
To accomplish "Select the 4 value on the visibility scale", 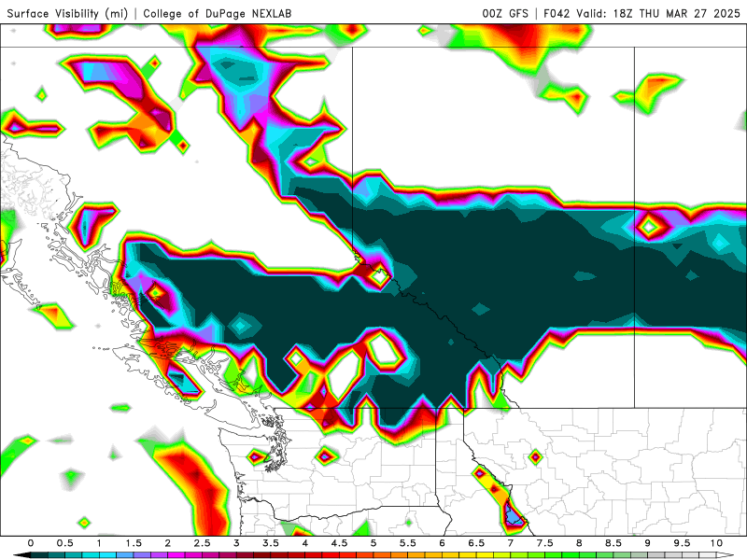I will [x=305, y=543].
